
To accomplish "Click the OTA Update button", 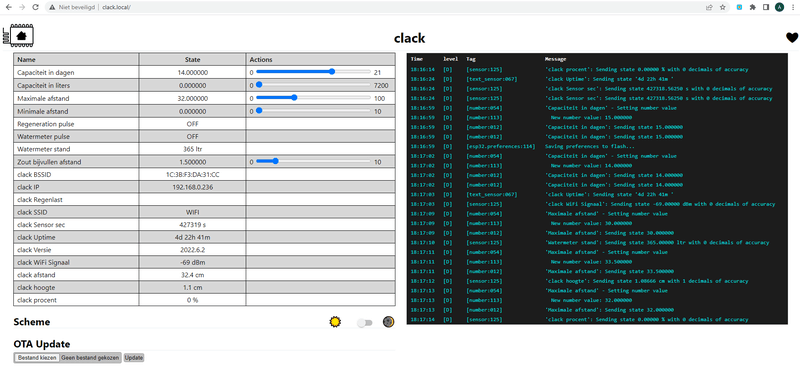I will [134, 358].
